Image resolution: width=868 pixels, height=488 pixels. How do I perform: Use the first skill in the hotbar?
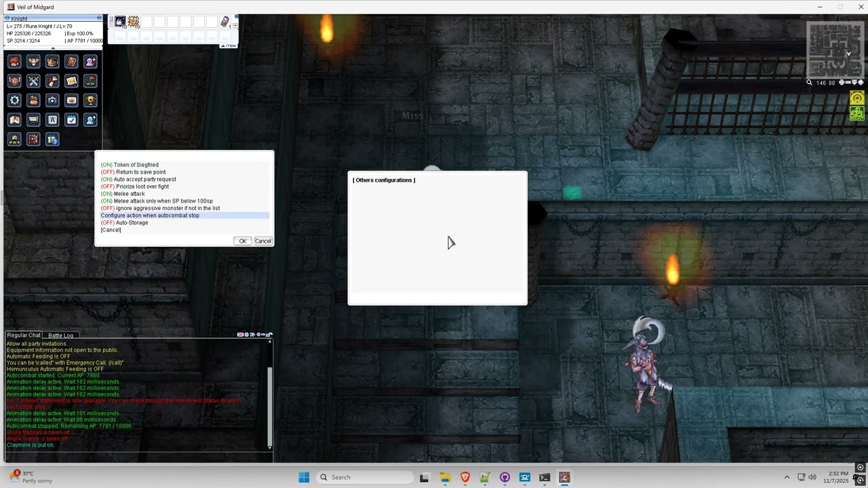[x=120, y=22]
